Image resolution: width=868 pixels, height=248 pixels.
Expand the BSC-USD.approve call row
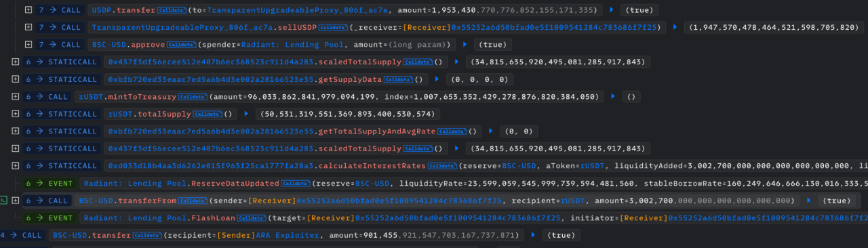tap(28, 45)
